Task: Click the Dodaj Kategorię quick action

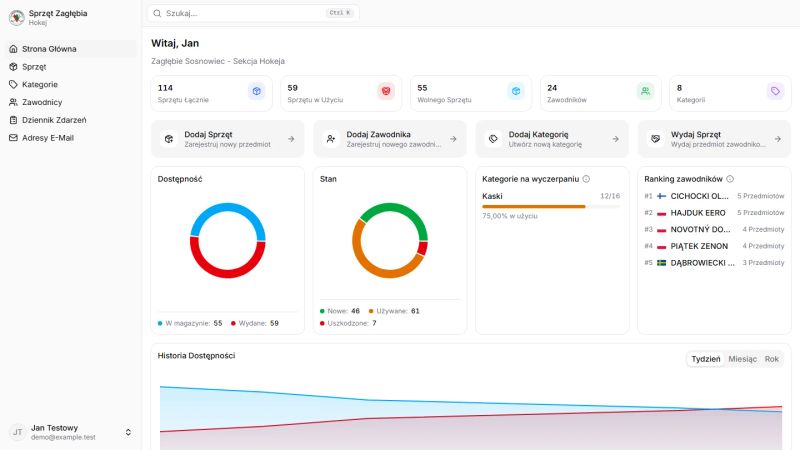Action: [552, 139]
